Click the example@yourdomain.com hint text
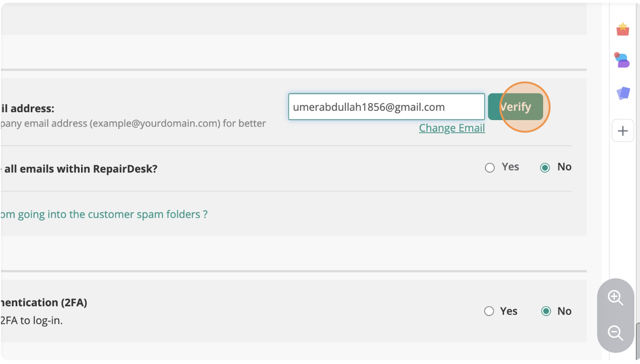The image size is (640, 364). (133, 124)
